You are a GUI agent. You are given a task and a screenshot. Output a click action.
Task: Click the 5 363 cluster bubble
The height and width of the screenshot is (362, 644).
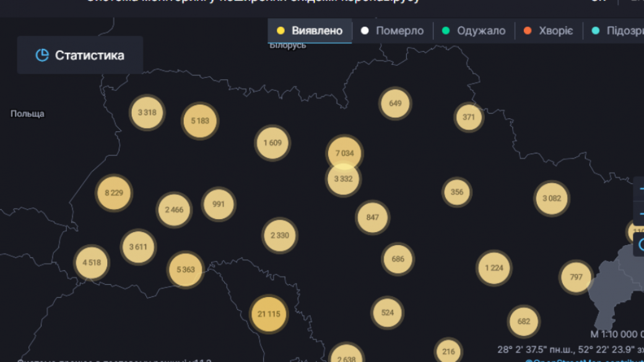click(x=186, y=270)
